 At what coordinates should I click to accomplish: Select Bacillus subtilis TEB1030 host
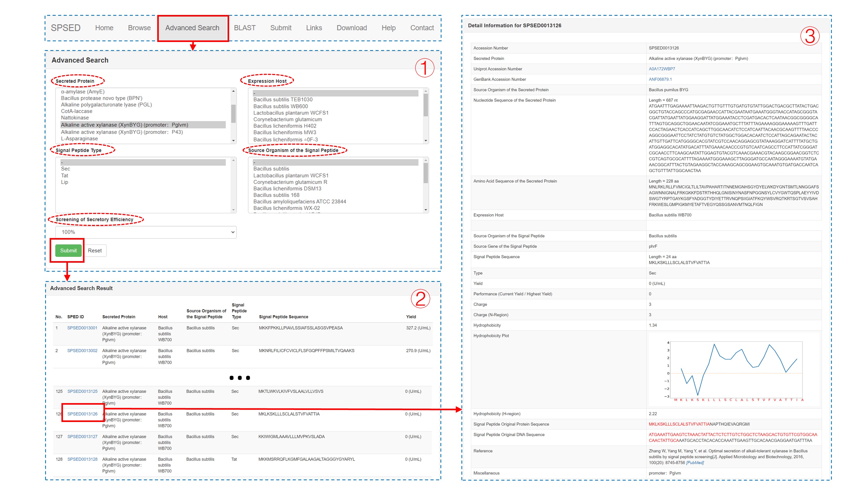(x=283, y=99)
